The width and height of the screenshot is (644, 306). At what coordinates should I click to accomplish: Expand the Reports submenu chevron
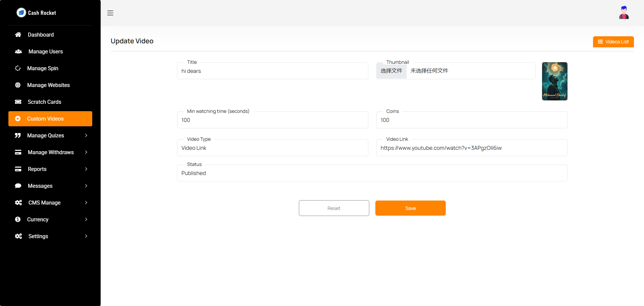86,169
